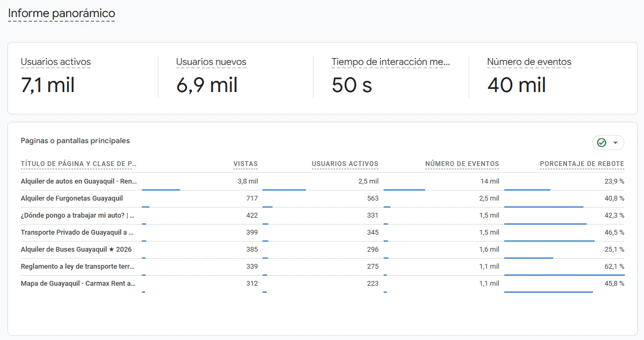Click the 717 views cell
Image resolution: width=644 pixels, height=340 pixels.
(252, 198)
